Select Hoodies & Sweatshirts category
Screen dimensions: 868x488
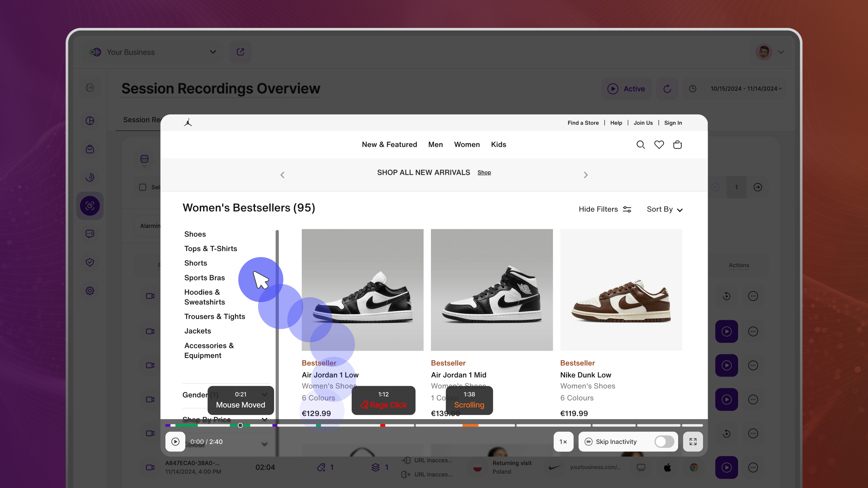tap(204, 297)
